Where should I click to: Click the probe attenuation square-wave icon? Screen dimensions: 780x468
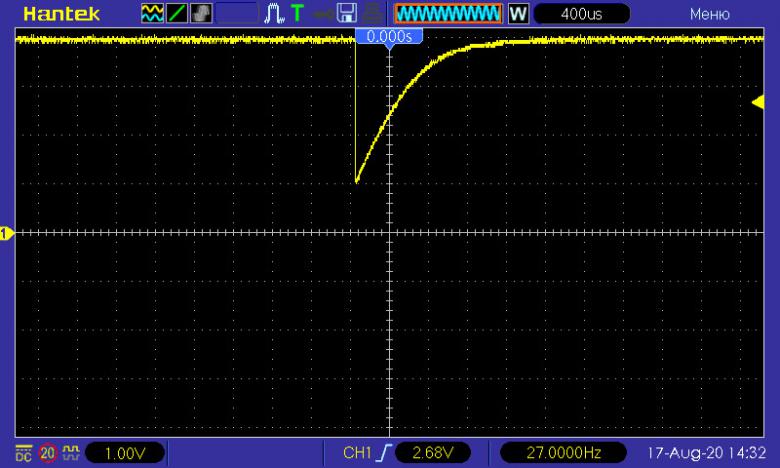(71, 452)
